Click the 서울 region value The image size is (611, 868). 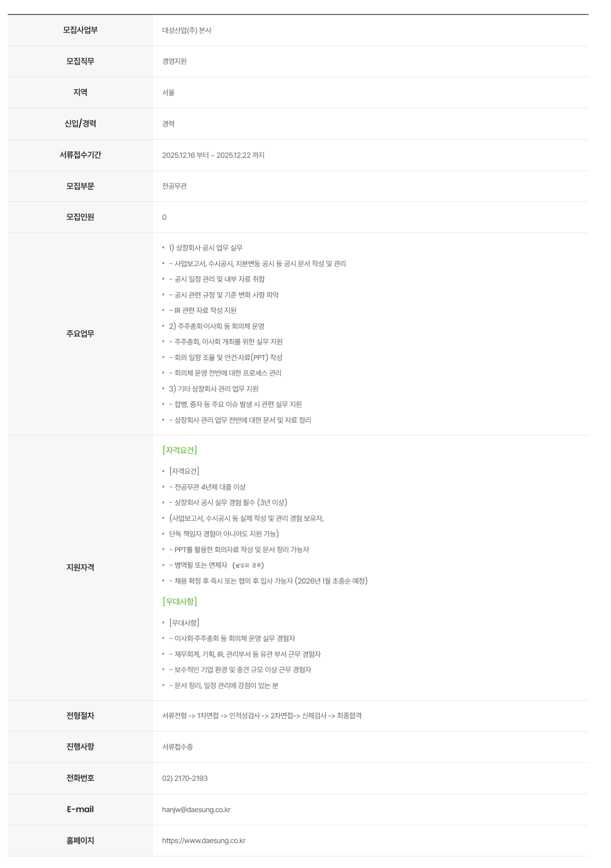coord(168,93)
